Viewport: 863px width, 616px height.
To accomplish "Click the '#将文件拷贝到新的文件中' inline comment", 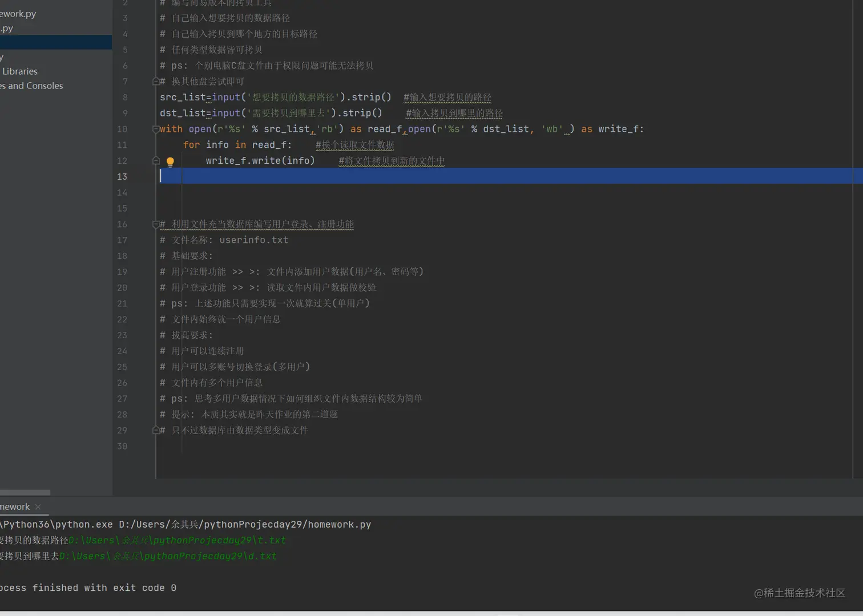I will [x=392, y=161].
